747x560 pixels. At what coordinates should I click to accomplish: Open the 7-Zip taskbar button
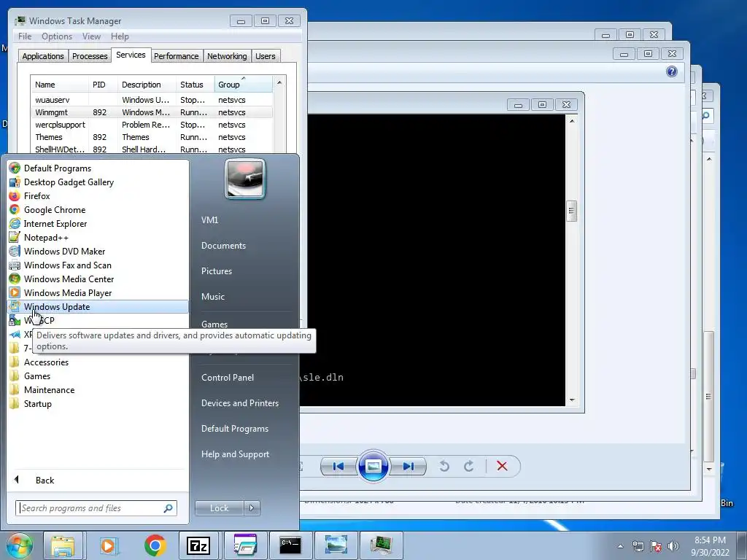click(198, 545)
